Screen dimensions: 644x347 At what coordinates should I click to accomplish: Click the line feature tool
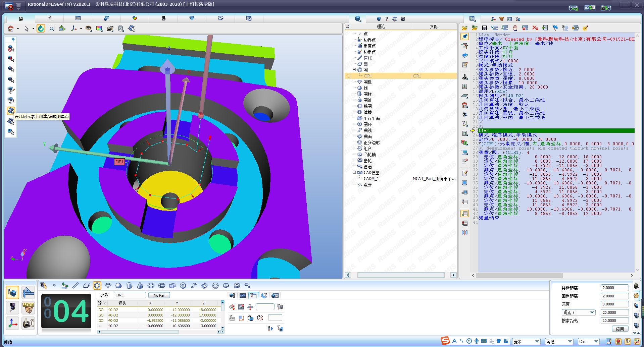tap(76, 286)
